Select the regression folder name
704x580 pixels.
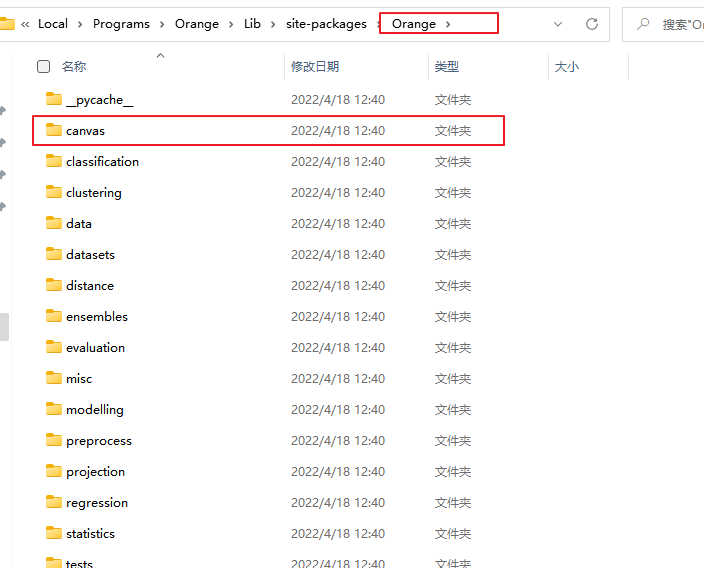pos(97,503)
